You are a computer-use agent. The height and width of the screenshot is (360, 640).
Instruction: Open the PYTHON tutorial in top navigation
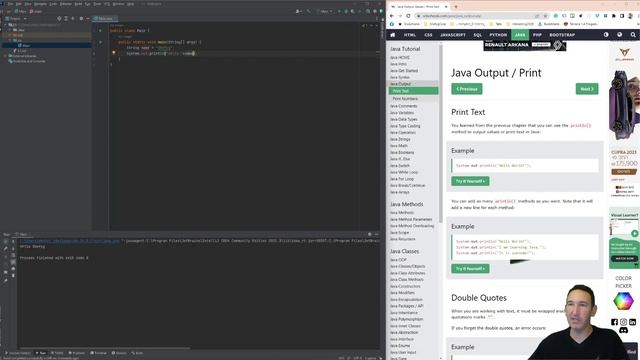click(498, 35)
